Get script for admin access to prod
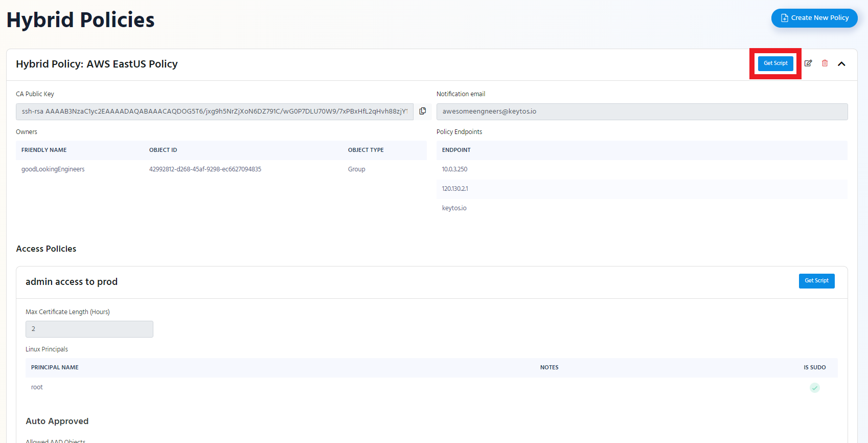Viewport: 868px width, 443px height. pyautogui.click(x=816, y=281)
